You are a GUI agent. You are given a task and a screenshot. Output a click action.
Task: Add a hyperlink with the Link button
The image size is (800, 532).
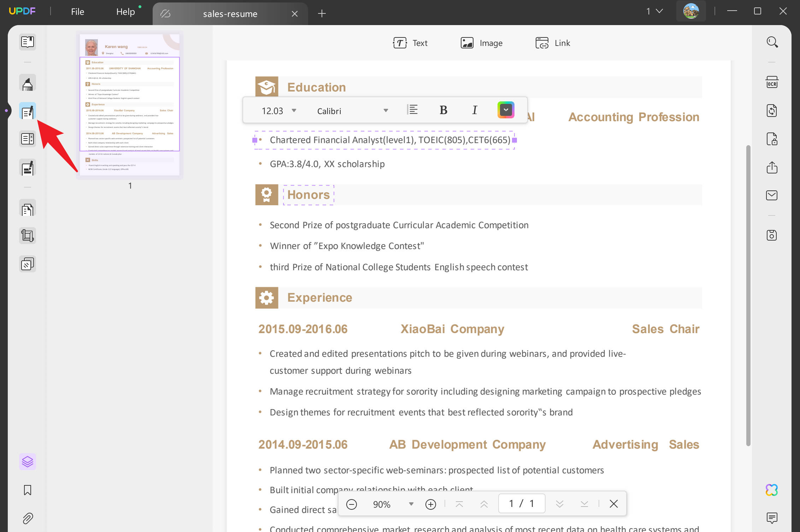click(x=553, y=43)
